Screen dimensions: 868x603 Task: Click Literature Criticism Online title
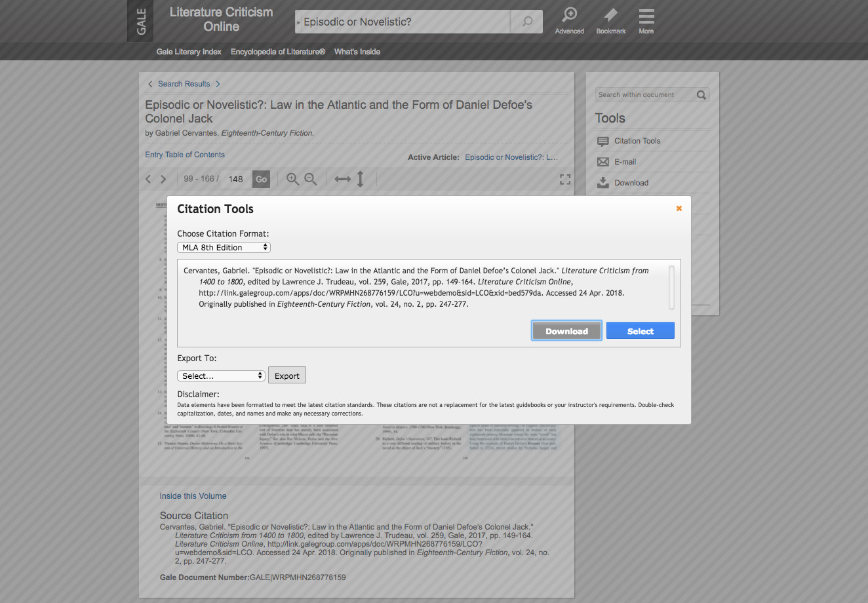coord(221,20)
